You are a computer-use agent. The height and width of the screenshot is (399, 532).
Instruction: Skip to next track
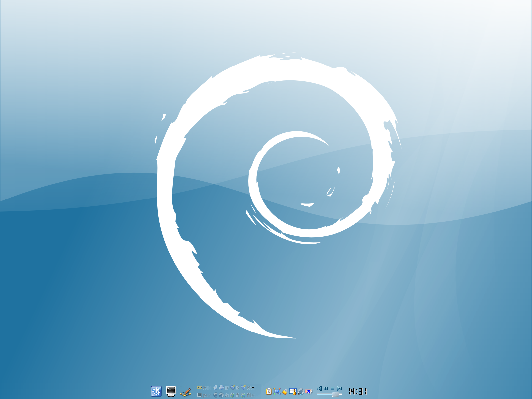click(x=339, y=388)
